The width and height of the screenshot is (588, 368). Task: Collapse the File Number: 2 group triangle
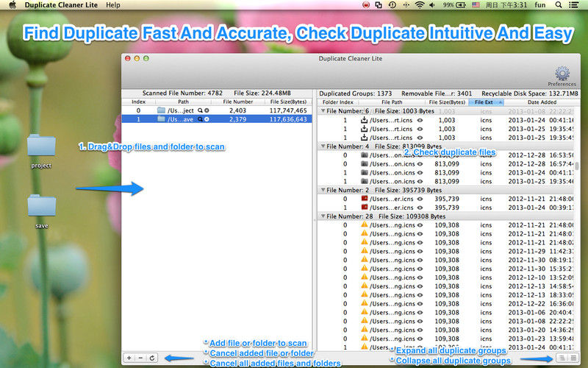point(323,190)
